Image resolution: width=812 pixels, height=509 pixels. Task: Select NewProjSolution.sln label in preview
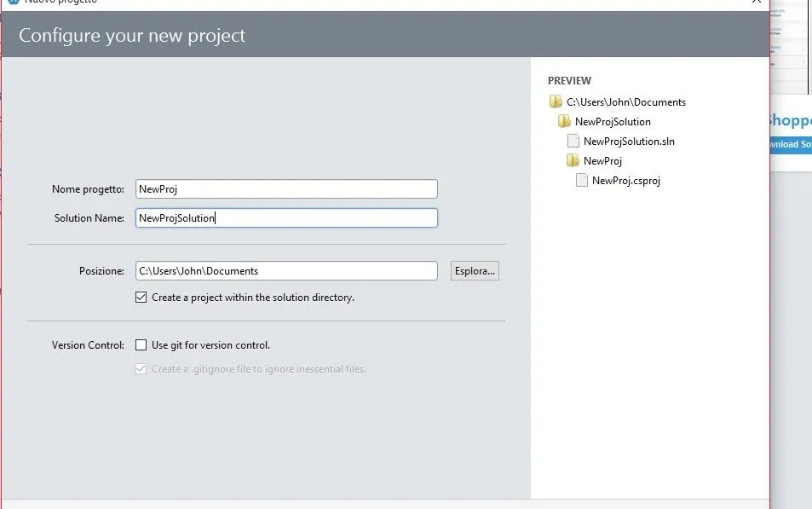tap(629, 142)
